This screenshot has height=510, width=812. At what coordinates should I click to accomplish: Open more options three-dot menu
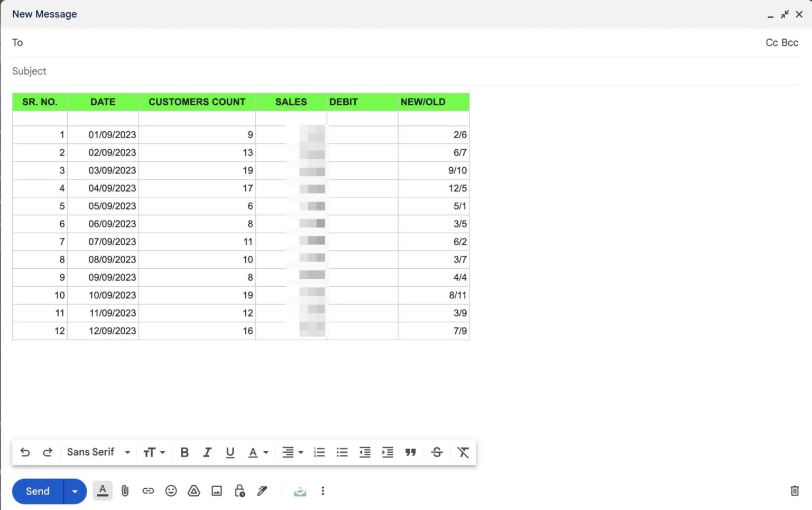[322, 491]
